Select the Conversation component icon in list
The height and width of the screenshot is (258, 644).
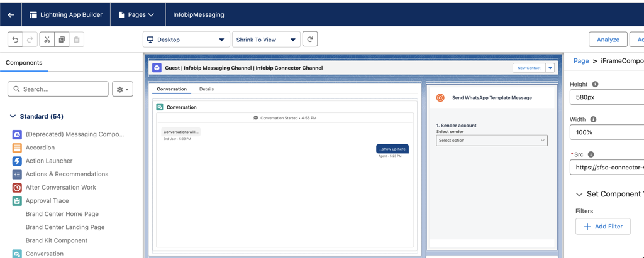coord(17,254)
